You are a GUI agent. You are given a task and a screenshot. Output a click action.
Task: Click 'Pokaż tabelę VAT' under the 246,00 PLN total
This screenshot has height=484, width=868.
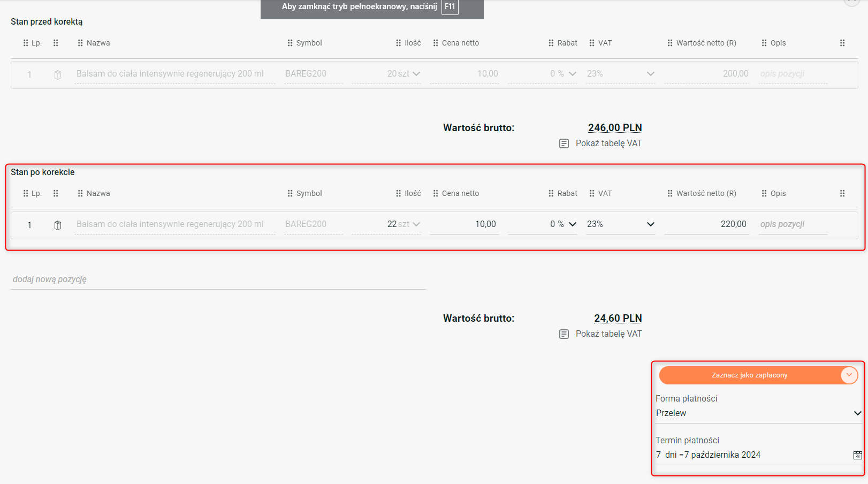pyautogui.click(x=609, y=143)
